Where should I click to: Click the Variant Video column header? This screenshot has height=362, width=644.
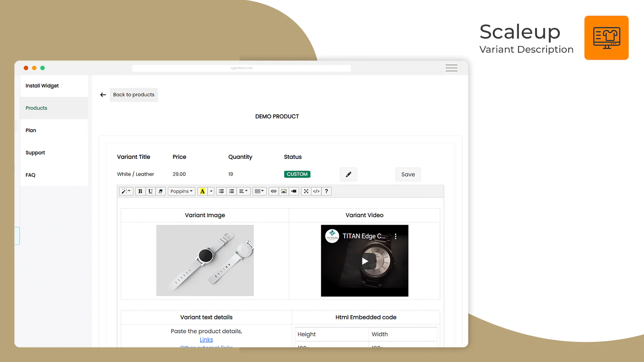pyautogui.click(x=365, y=215)
